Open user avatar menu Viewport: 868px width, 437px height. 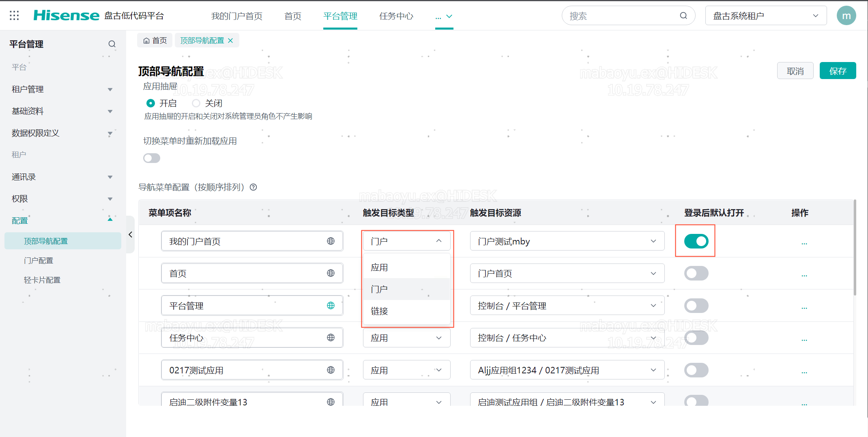846,16
